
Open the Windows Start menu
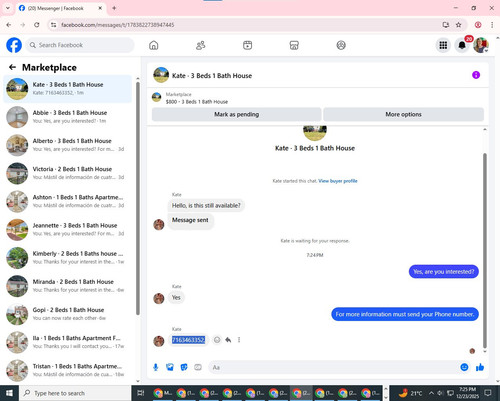(9, 393)
